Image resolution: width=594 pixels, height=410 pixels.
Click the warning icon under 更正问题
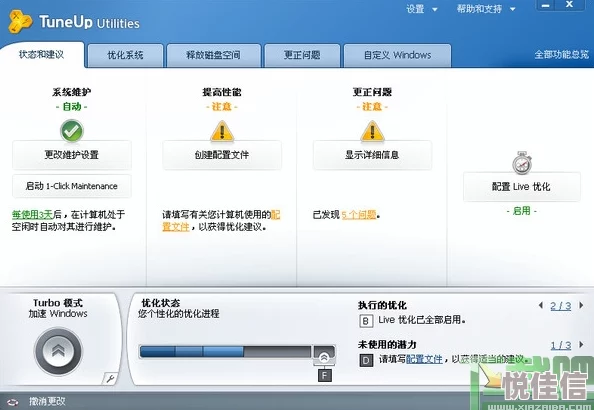(372, 131)
